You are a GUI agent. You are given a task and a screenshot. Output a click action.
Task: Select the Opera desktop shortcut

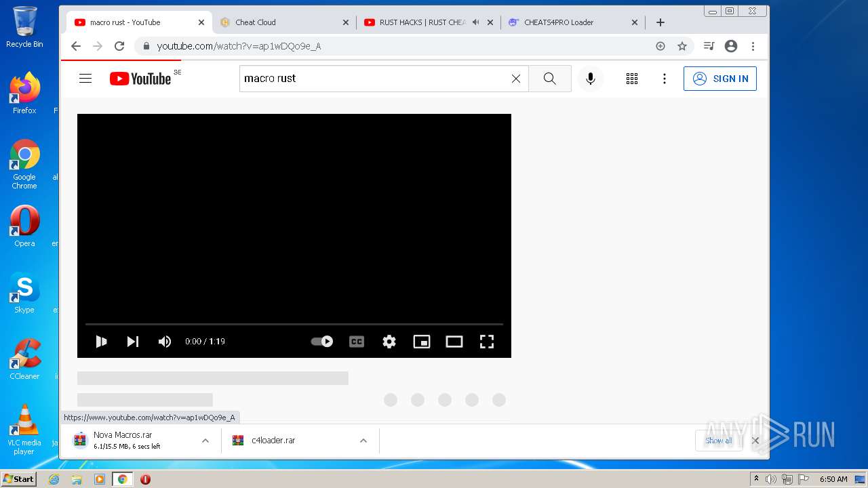coord(24,226)
